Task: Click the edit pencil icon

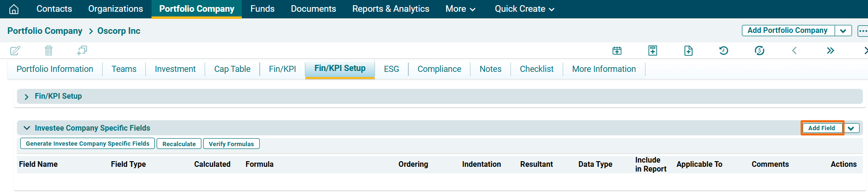Action: point(15,50)
